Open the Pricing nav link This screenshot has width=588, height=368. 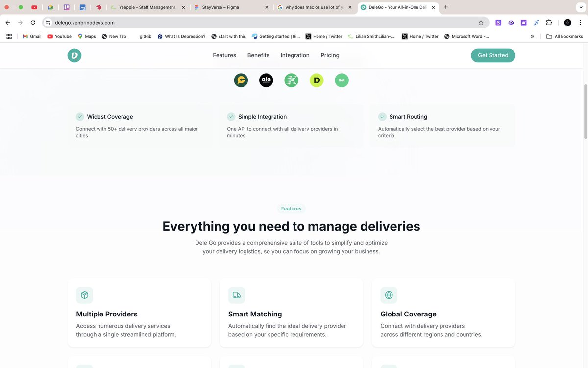330,55
